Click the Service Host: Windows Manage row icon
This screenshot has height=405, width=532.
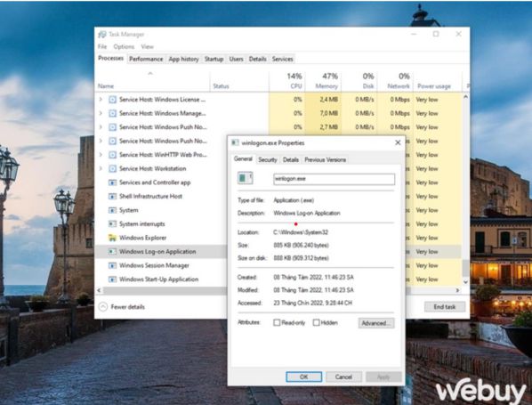pyautogui.click(x=112, y=113)
